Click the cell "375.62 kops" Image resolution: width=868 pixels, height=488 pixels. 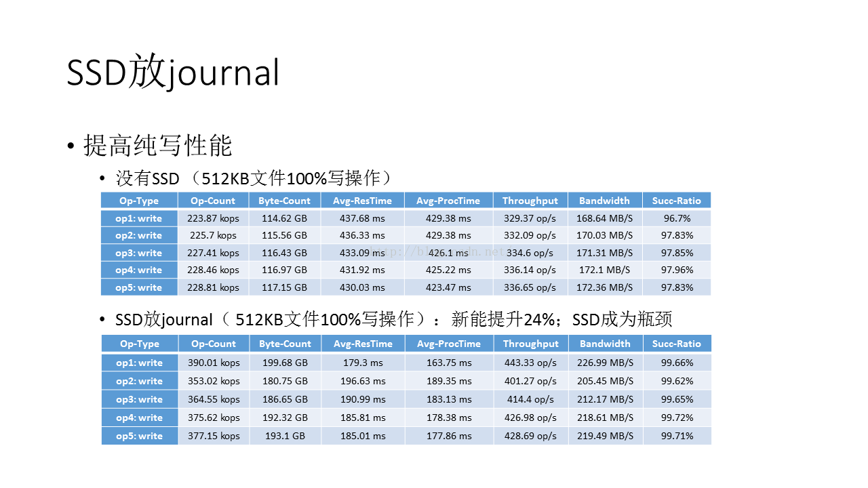pos(214,418)
